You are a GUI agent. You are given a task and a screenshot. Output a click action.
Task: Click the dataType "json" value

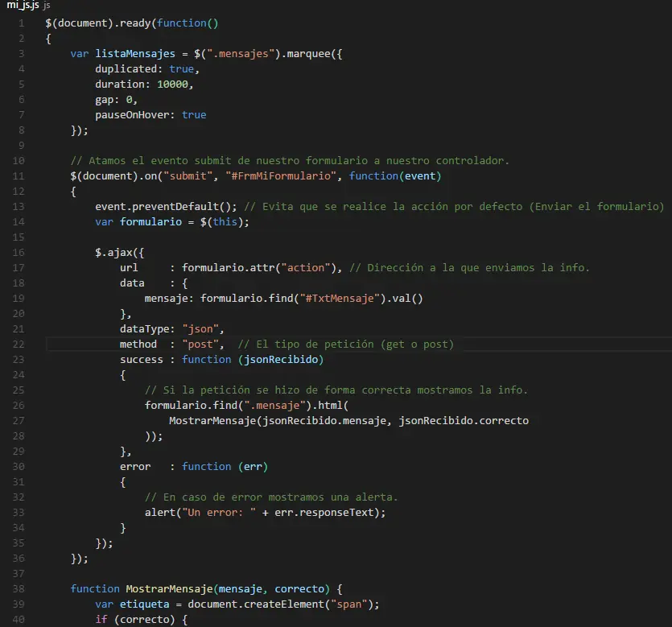click(x=200, y=329)
